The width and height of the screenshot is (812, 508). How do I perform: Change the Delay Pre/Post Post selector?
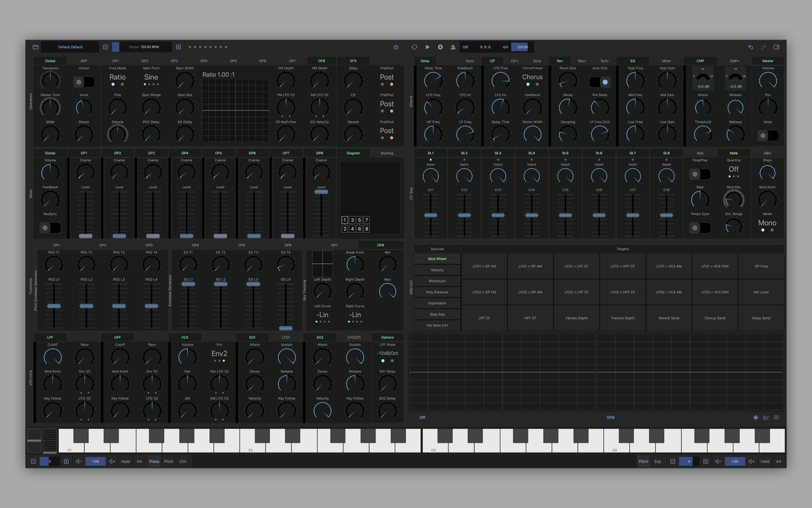pyautogui.click(x=387, y=77)
